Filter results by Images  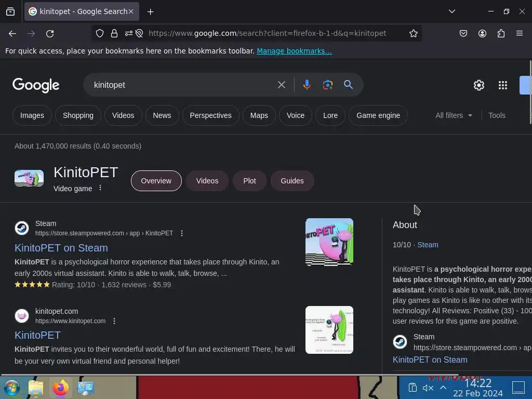tap(32, 115)
